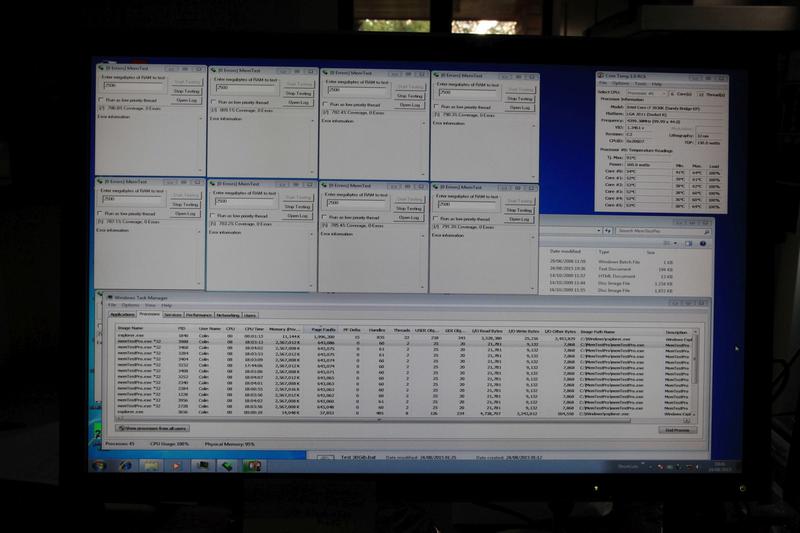The image size is (800, 533).
Task: Open the Tools menu in Core Temp
Action: coord(640,84)
